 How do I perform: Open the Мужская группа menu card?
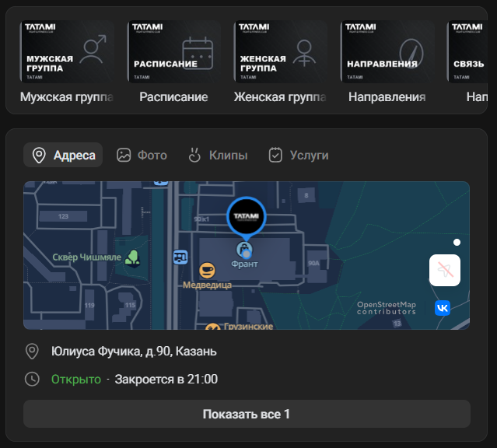click(x=67, y=51)
